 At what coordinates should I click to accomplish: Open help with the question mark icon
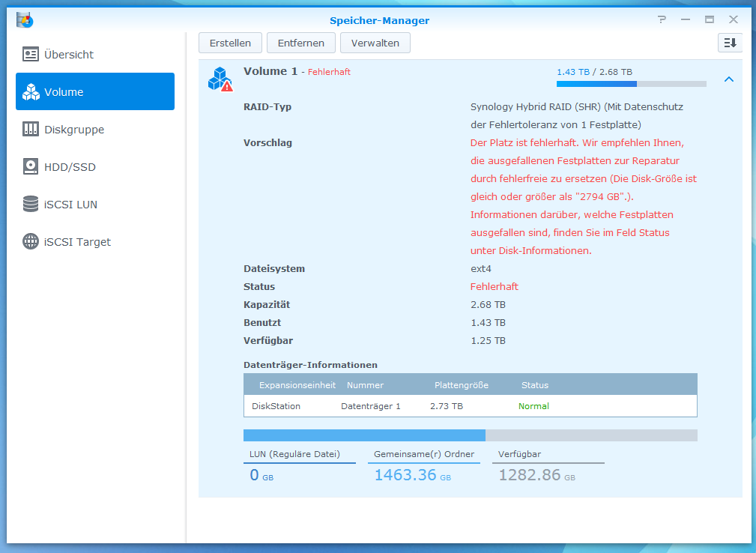click(662, 19)
